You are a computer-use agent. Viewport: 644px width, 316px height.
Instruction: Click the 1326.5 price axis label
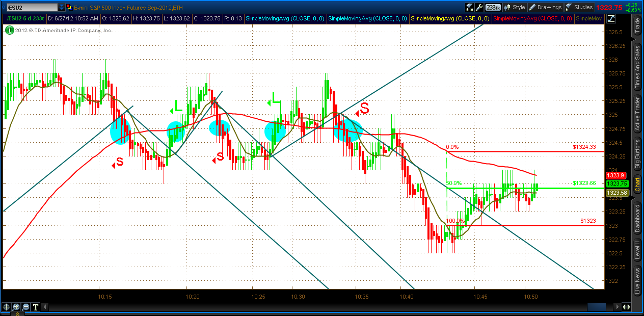click(x=615, y=32)
